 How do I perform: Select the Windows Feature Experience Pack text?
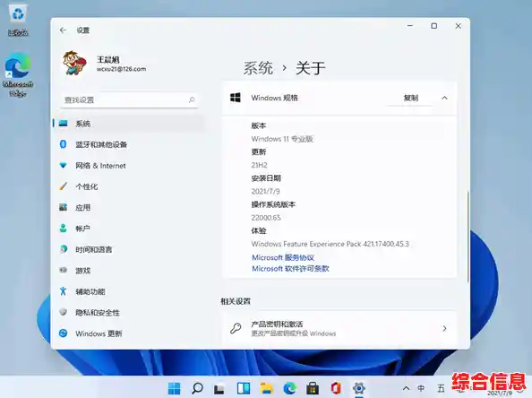(x=330, y=244)
